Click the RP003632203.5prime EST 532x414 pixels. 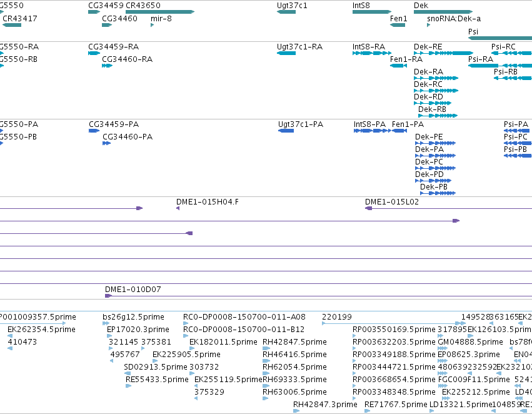[354, 348]
